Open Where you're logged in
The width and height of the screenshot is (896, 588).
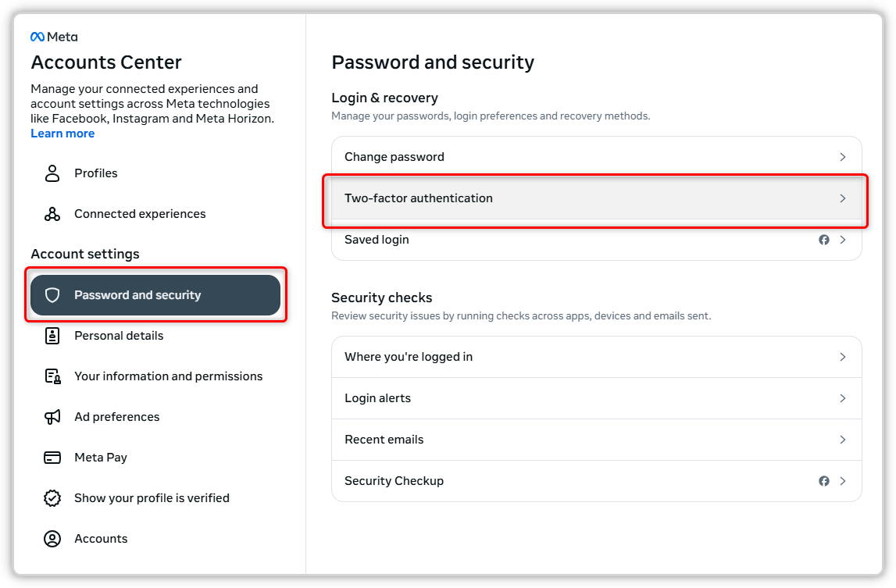(x=596, y=357)
